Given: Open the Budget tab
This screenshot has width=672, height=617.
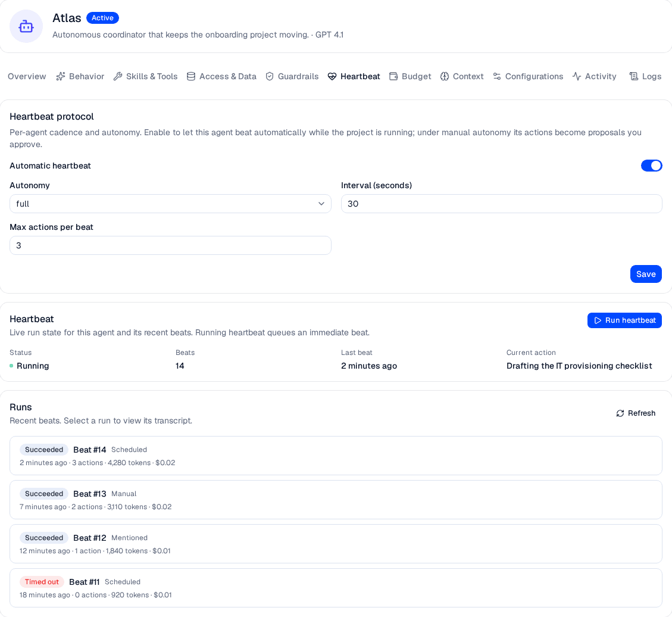Looking at the screenshot, I should tap(410, 76).
